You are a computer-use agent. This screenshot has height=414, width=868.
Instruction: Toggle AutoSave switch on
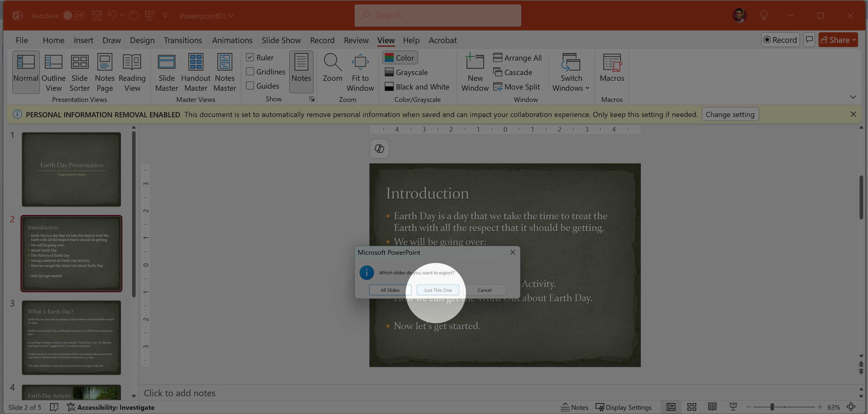point(74,15)
